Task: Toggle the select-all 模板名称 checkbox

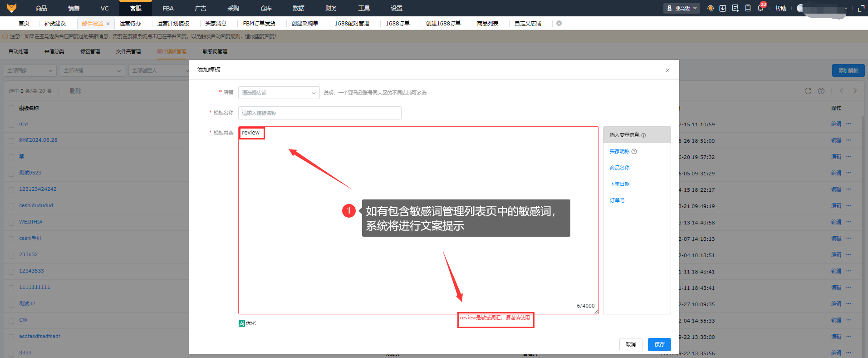Action: [x=11, y=109]
